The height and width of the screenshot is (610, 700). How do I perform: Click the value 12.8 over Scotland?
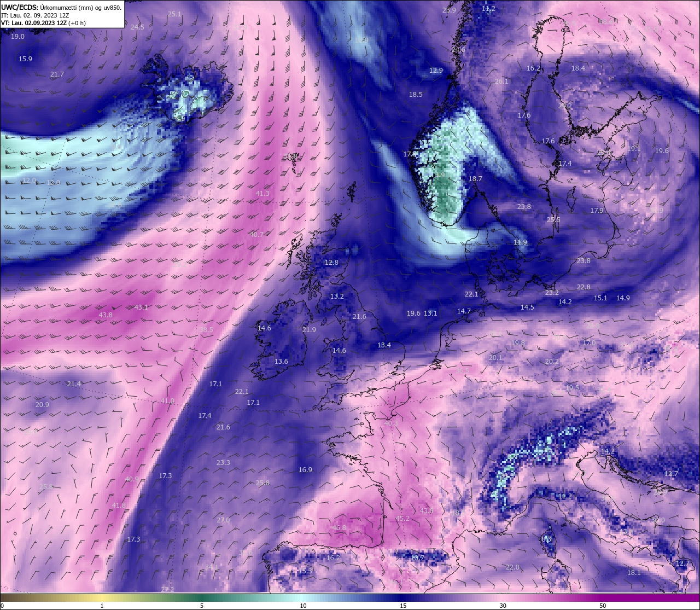[331, 263]
